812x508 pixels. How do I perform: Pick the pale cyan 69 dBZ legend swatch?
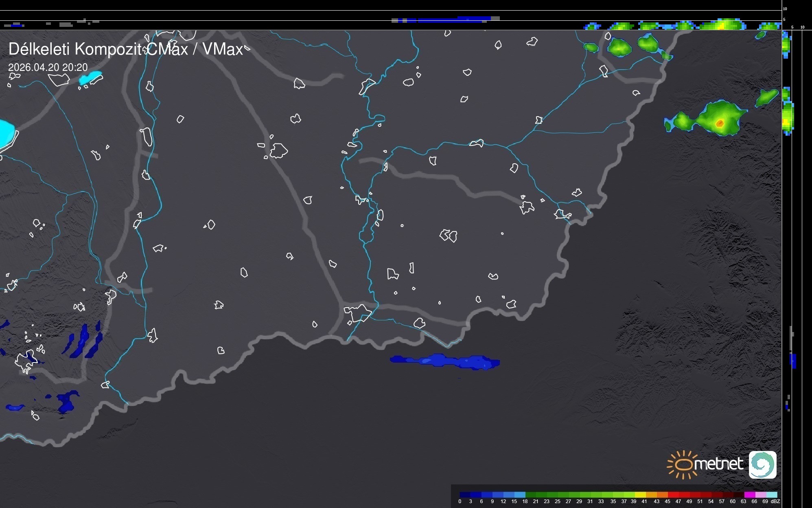click(771, 495)
